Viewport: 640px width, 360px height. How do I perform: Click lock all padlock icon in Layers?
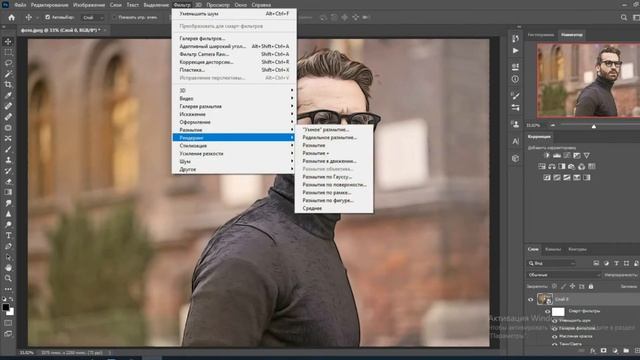[591, 286]
